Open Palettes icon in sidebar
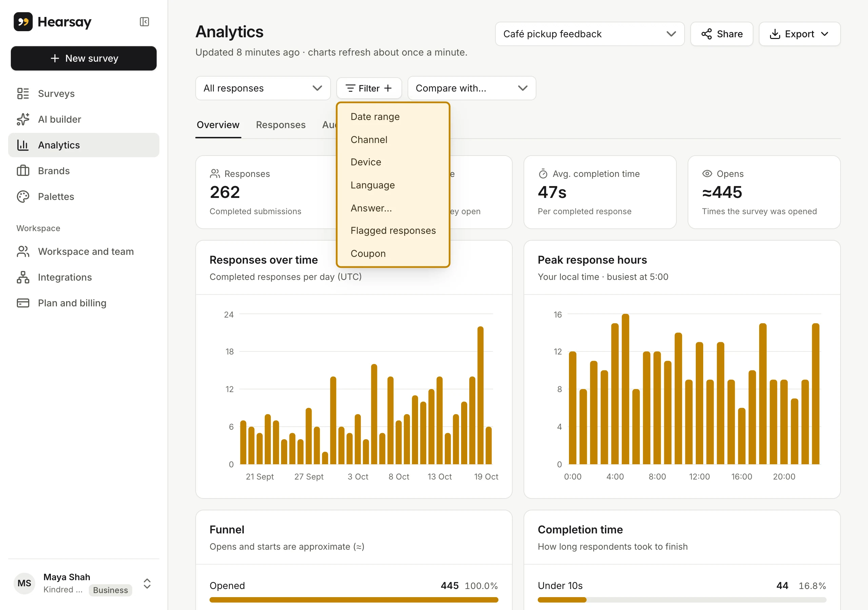The width and height of the screenshot is (868, 610). [23, 197]
